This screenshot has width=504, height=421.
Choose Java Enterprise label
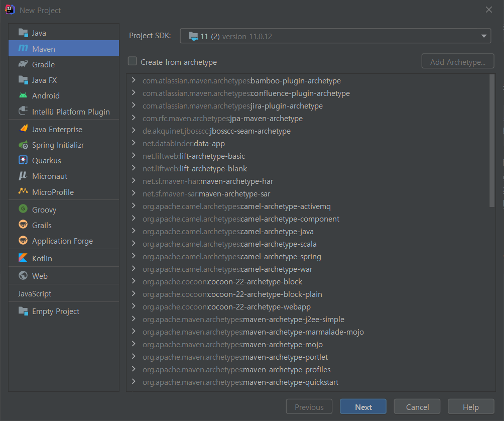coord(57,129)
